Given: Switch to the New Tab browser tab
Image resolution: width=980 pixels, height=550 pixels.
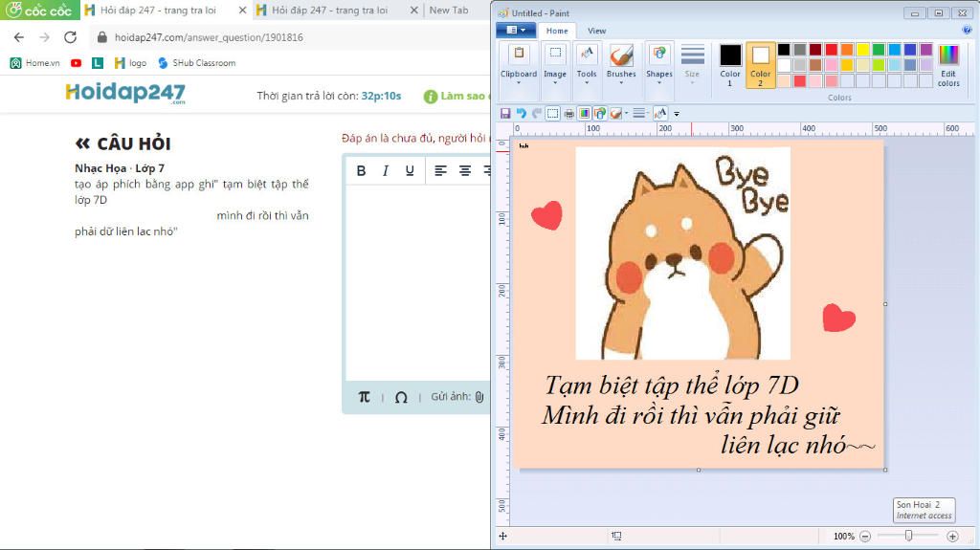Looking at the screenshot, I should coord(449,11).
